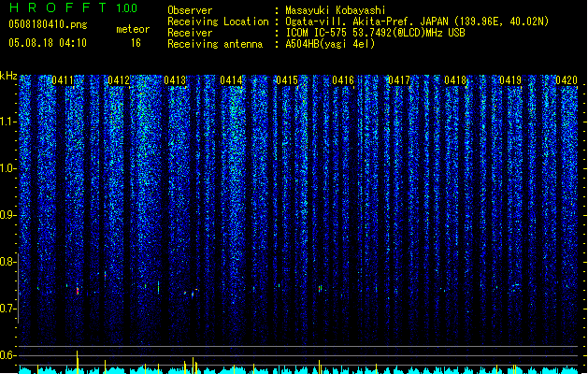Select the filename 0508180410.png
This screenshot has width=588, height=374.
tap(48, 24)
